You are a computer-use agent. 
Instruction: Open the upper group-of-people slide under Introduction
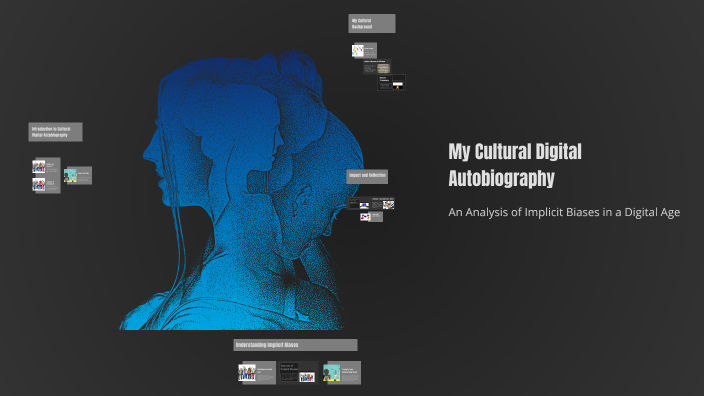(46, 167)
